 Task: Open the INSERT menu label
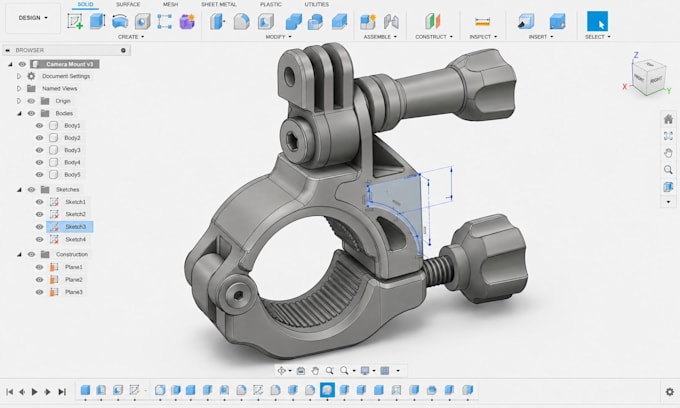541,37
